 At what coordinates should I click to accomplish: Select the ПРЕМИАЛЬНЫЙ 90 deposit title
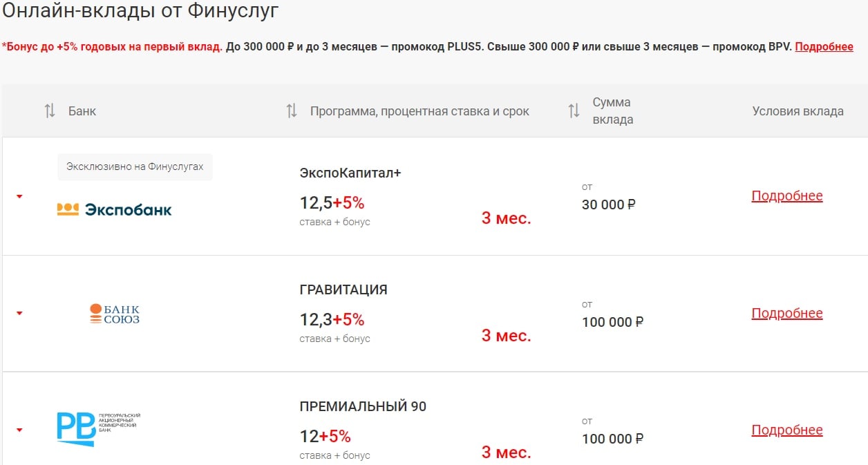point(363,407)
